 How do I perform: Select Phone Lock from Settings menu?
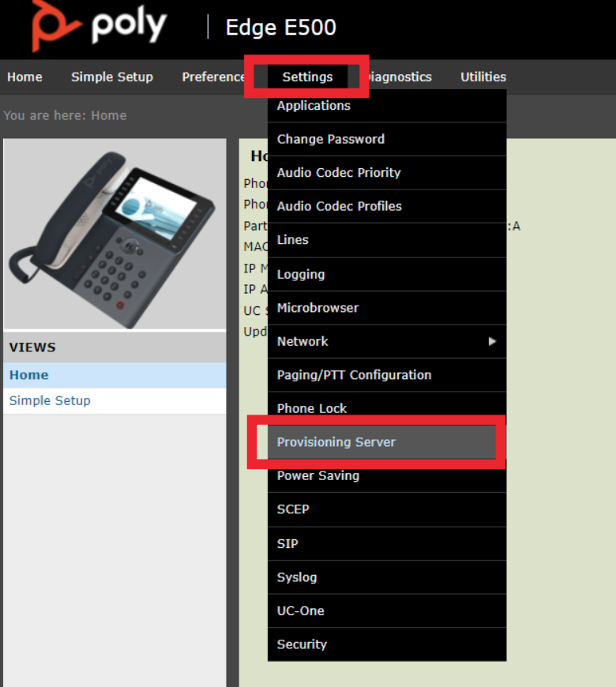[387, 408]
